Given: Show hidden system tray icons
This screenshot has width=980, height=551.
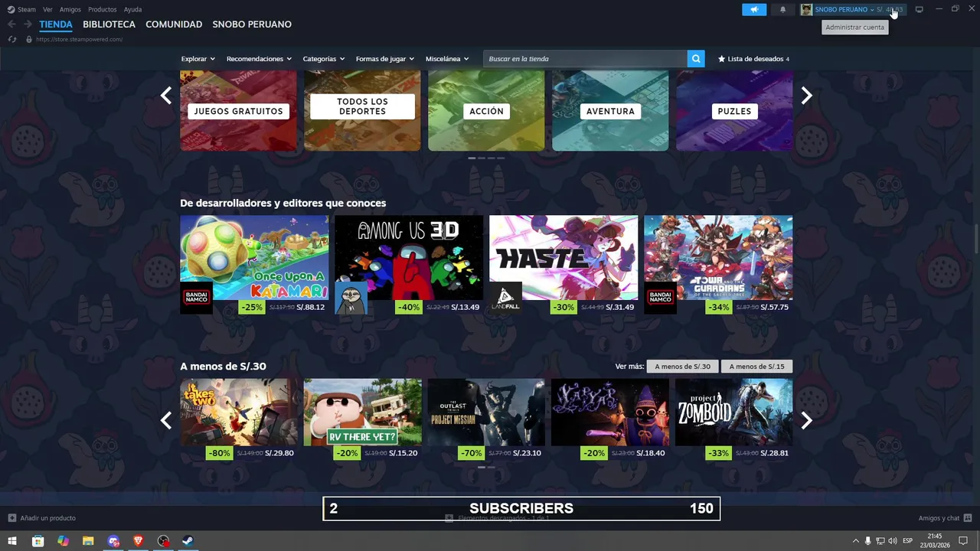Looking at the screenshot, I should coord(855,541).
